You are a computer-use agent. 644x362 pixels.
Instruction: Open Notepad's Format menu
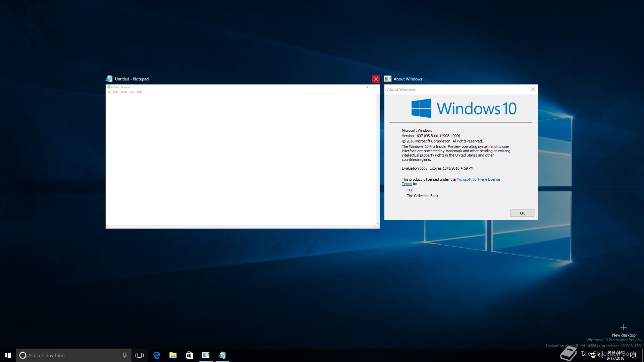click(x=123, y=92)
